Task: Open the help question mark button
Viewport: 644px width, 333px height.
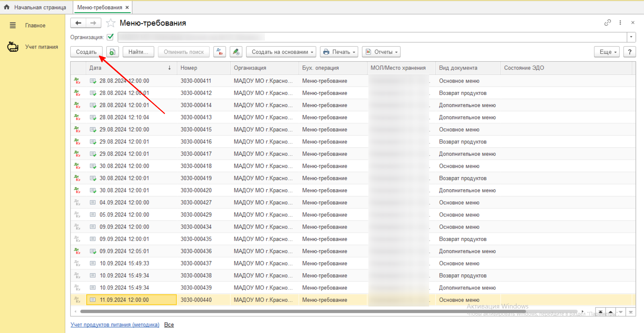Action: pos(630,52)
